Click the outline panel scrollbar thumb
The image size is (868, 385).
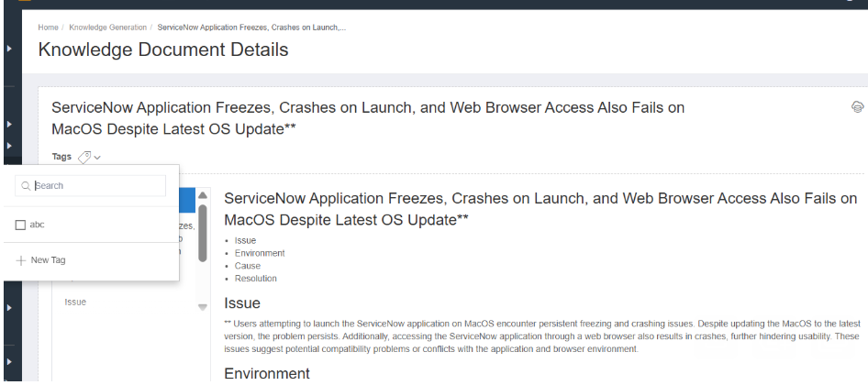[x=203, y=233]
